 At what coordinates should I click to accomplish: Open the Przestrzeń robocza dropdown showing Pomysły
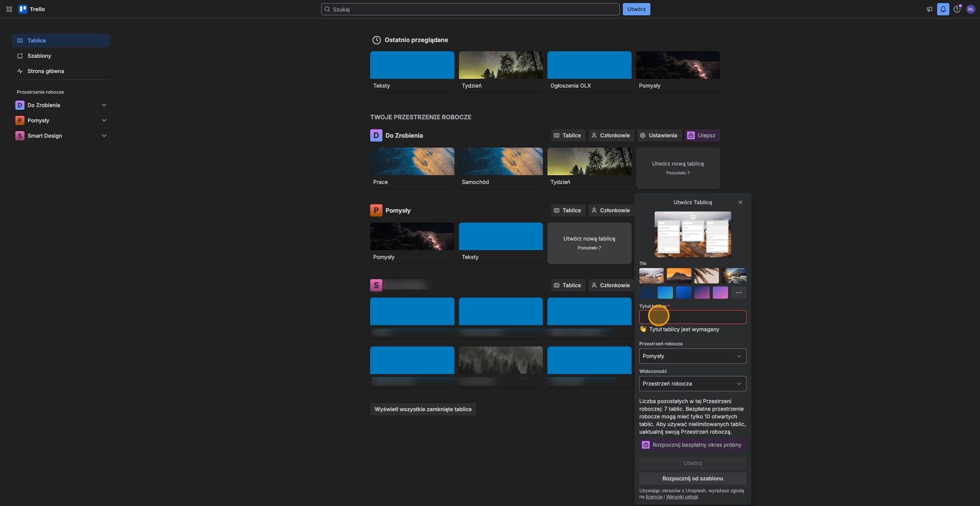tap(693, 356)
